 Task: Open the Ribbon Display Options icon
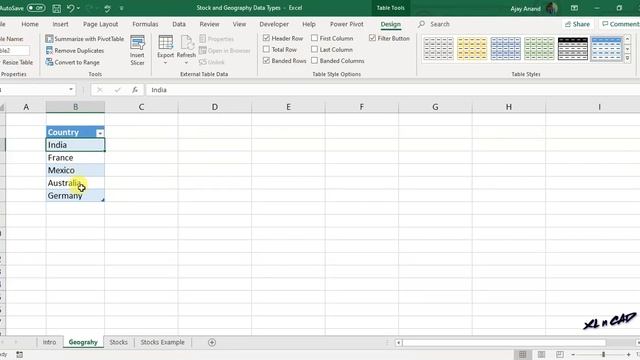[574, 8]
